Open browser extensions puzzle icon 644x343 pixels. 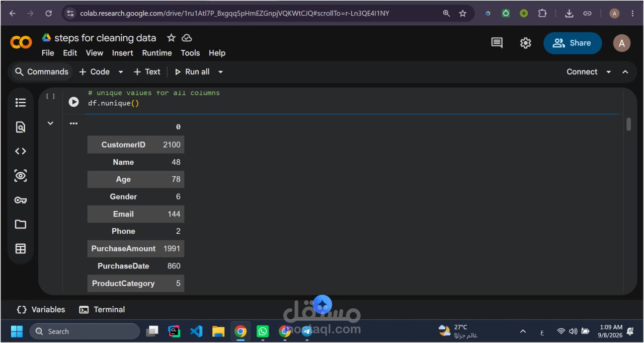(542, 14)
